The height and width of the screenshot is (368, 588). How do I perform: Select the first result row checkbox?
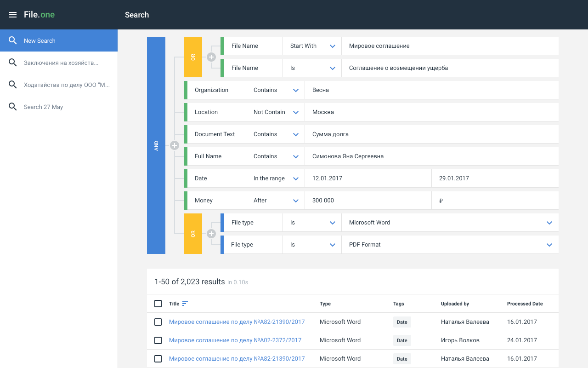[158, 322]
